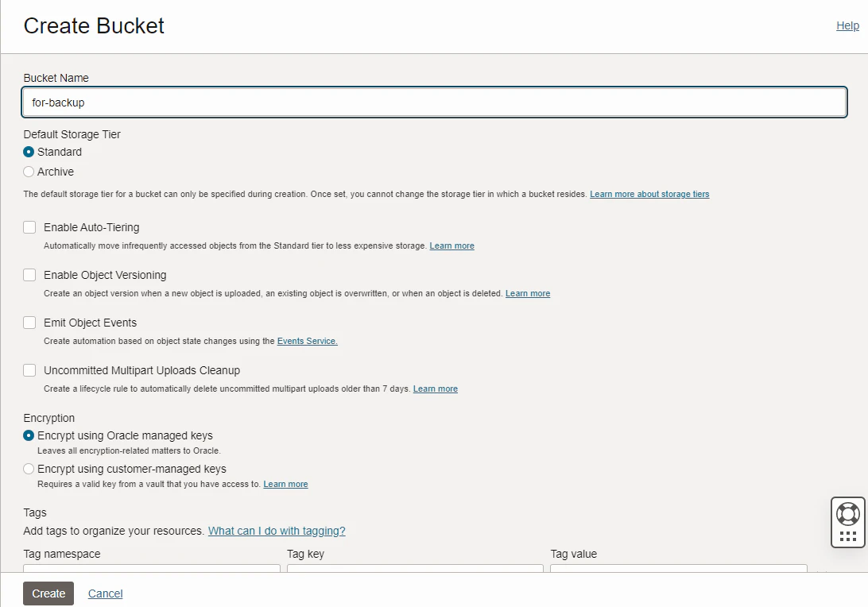Check Enable Object Versioning

pyautogui.click(x=29, y=275)
